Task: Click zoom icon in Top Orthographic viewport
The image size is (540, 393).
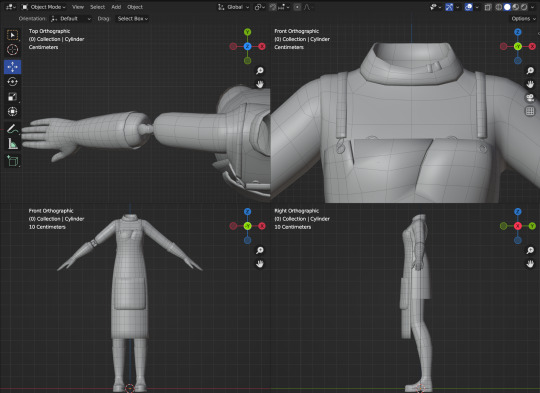Action: click(x=260, y=71)
